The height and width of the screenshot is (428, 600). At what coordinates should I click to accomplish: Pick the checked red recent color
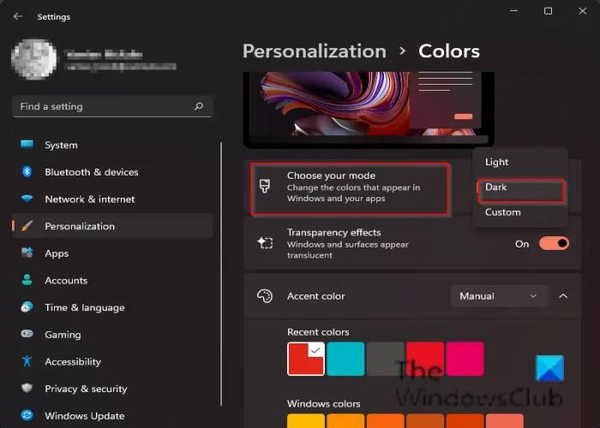306,359
